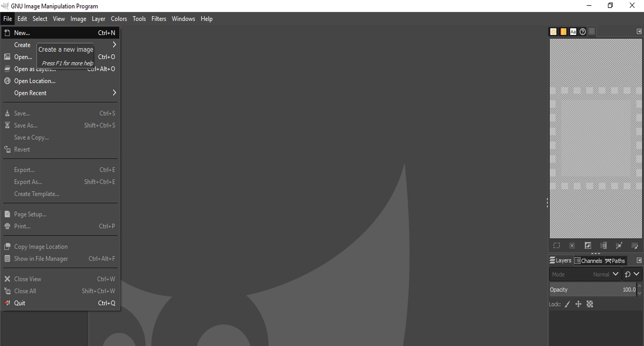The width and height of the screenshot is (644, 346).
Task: Open the Patterns dock tab
Action: click(563, 32)
